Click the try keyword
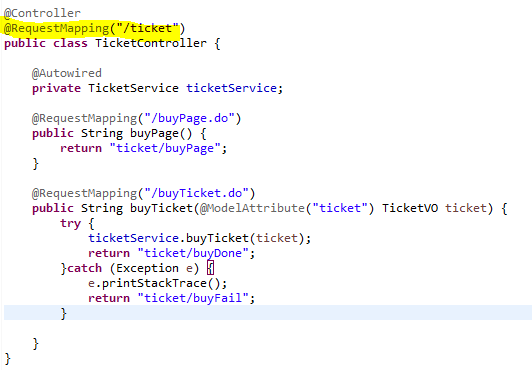This screenshot has width=532, height=370. (x=71, y=223)
